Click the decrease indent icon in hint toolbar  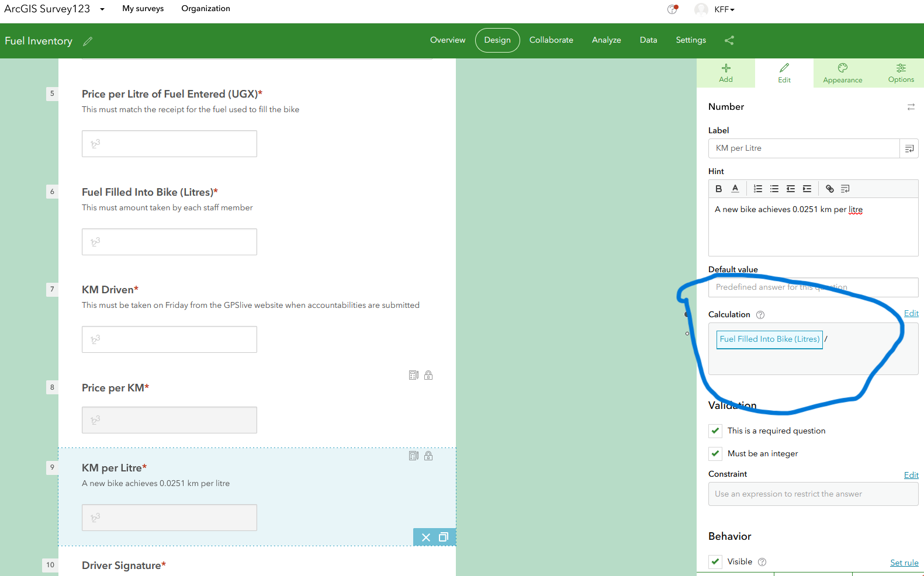pos(791,189)
